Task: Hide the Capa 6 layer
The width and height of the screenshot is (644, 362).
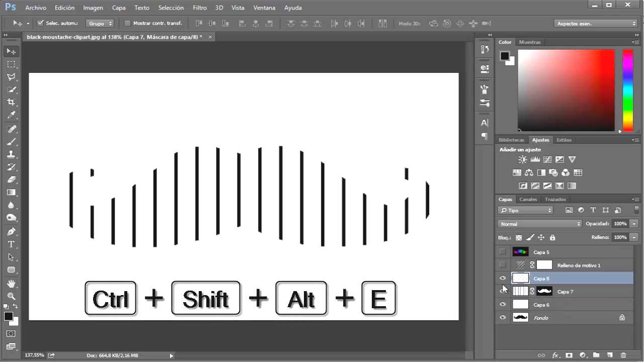Action: [x=503, y=304]
